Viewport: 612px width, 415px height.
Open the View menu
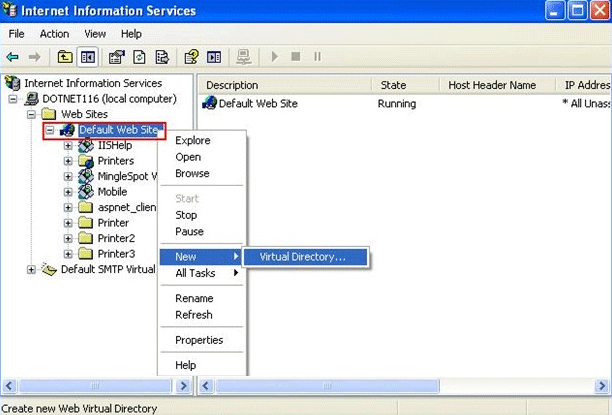95,34
